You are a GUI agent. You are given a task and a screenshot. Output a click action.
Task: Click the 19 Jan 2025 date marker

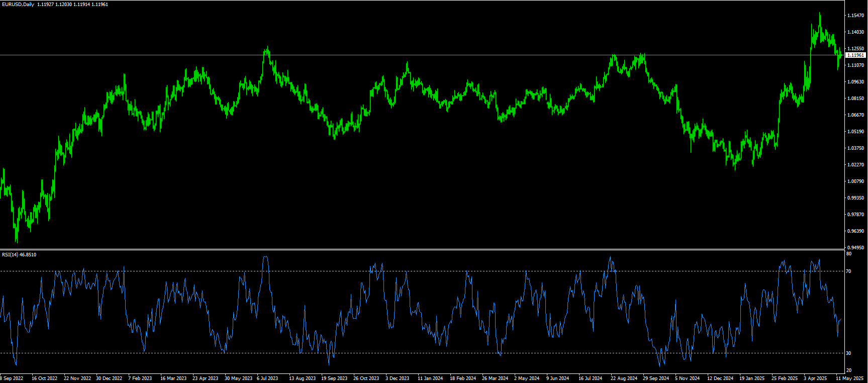(x=751, y=378)
